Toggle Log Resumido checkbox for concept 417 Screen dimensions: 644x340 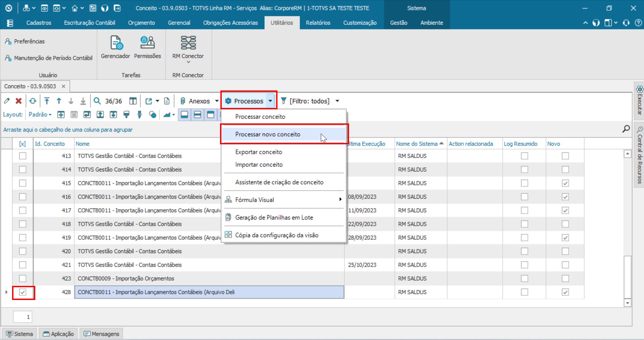coord(524,211)
